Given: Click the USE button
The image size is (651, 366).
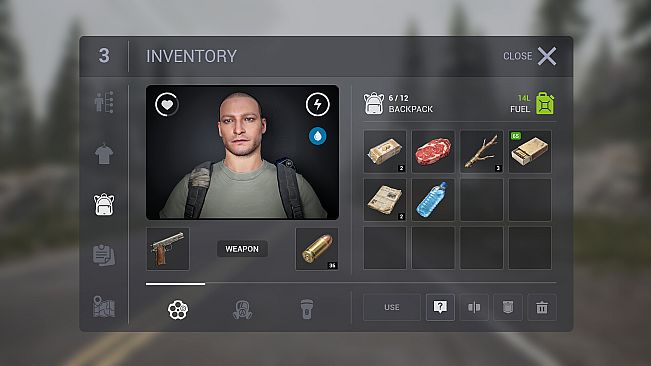Looking at the screenshot, I should (392, 307).
